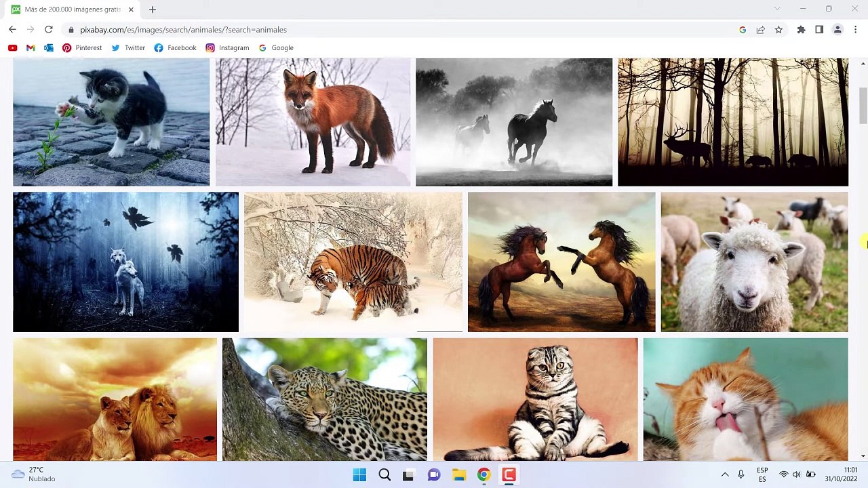The height and width of the screenshot is (488, 868).
Task: Open the red Camtasia taskbar app
Action: coord(509,475)
